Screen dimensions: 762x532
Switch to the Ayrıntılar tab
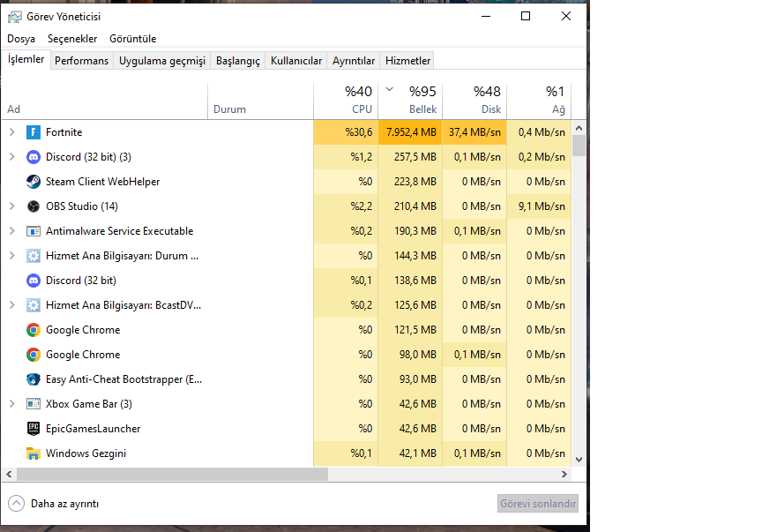click(x=354, y=61)
